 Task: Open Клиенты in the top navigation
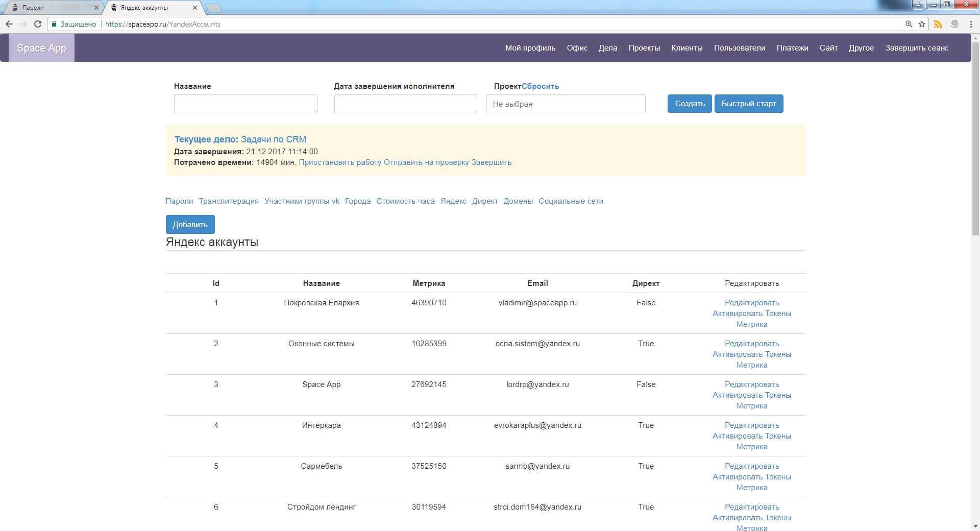pyautogui.click(x=687, y=48)
